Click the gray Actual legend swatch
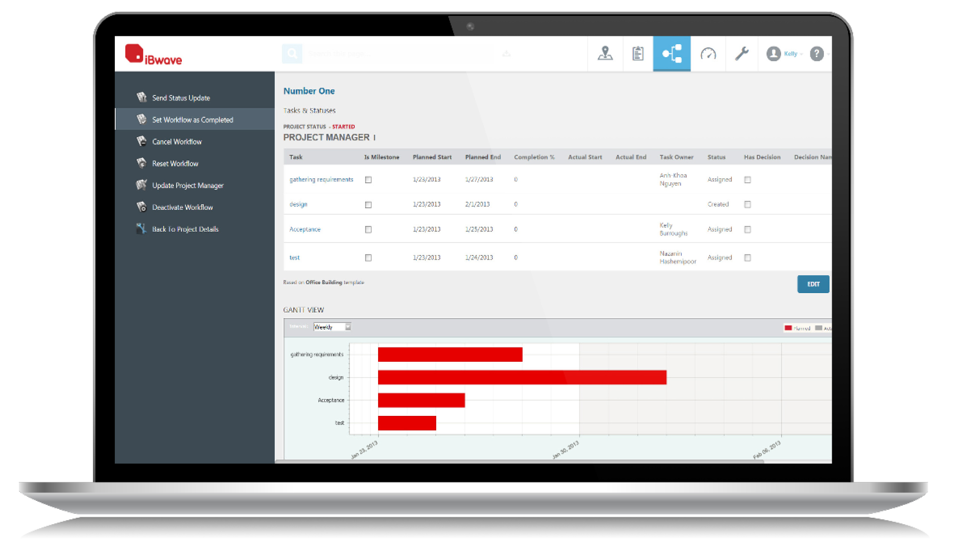 tap(818, 328)
